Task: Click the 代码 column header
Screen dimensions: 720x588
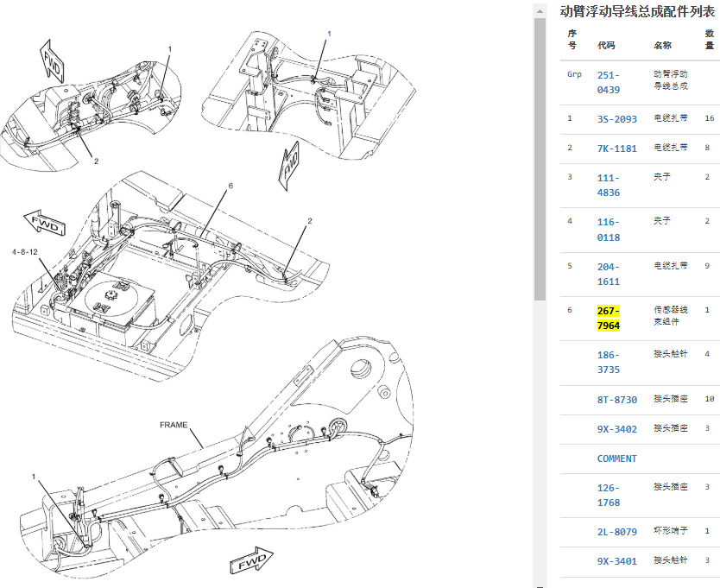Action: tap(606, 45)
